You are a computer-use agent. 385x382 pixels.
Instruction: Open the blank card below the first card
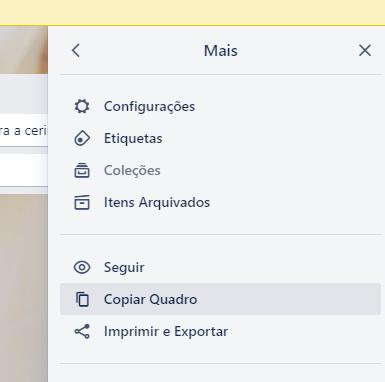click(24, 170)
